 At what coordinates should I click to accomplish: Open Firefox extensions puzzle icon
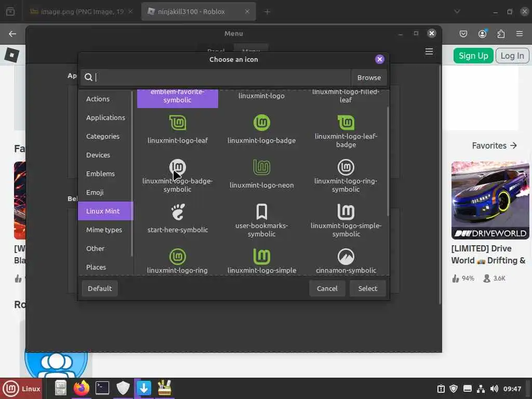pos(501,34)
